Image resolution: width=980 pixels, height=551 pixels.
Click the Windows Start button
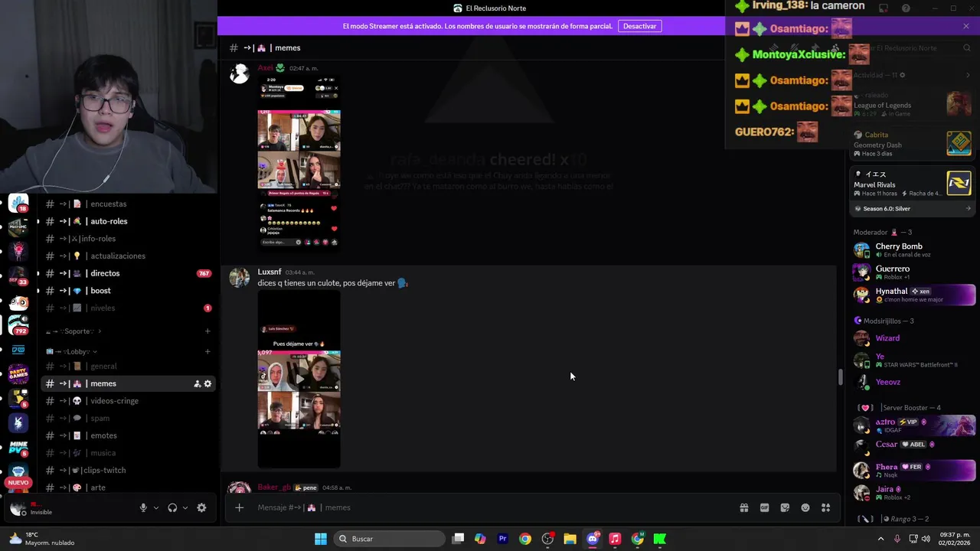(x=321, y=539)
